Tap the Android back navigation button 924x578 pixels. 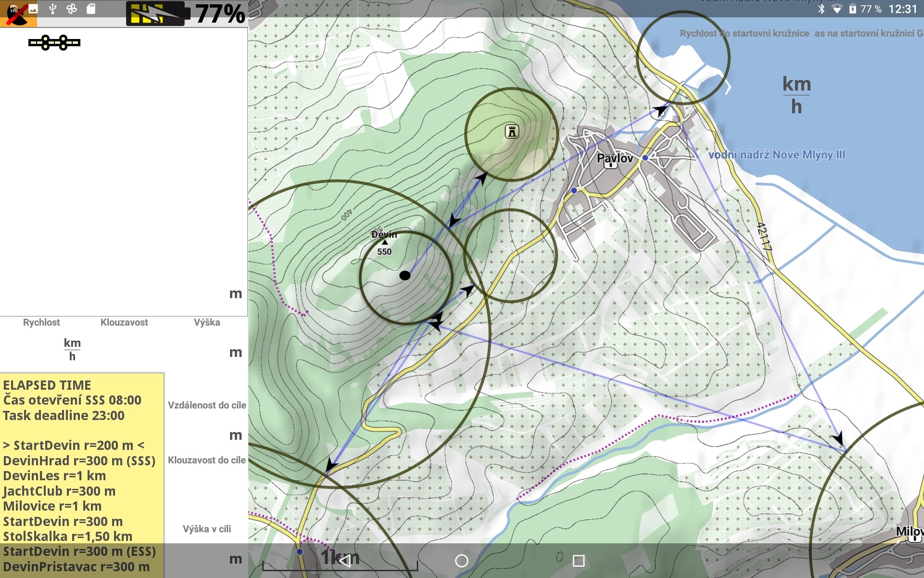click(x=345, y=561)
